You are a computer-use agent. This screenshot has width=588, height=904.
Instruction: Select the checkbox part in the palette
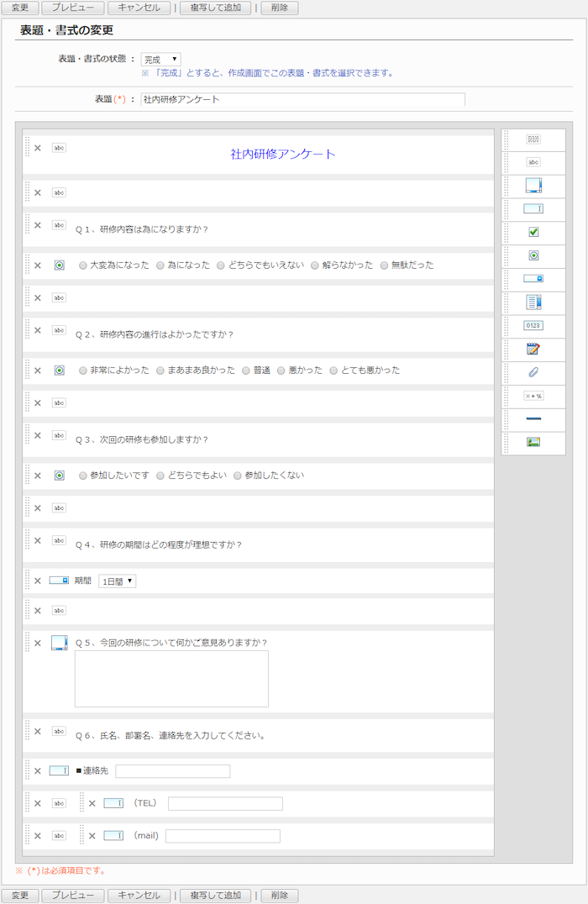tap(533, 232)
